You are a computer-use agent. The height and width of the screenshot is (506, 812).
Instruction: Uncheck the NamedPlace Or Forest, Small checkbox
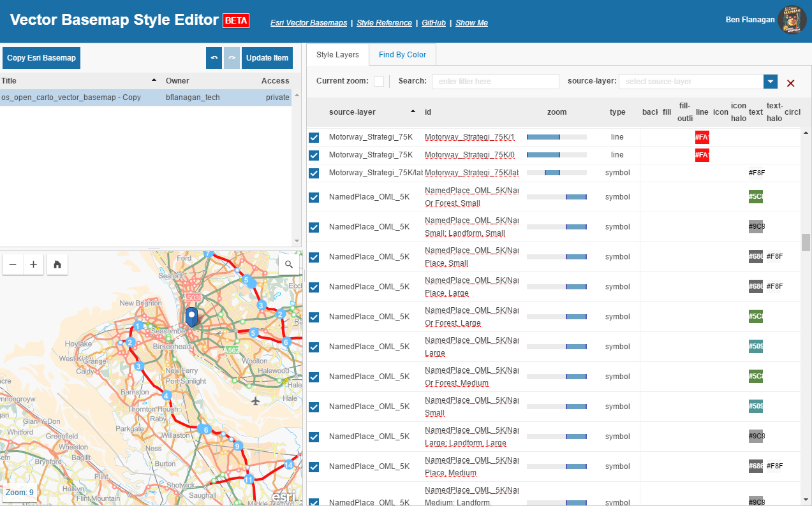coord(314,197)
